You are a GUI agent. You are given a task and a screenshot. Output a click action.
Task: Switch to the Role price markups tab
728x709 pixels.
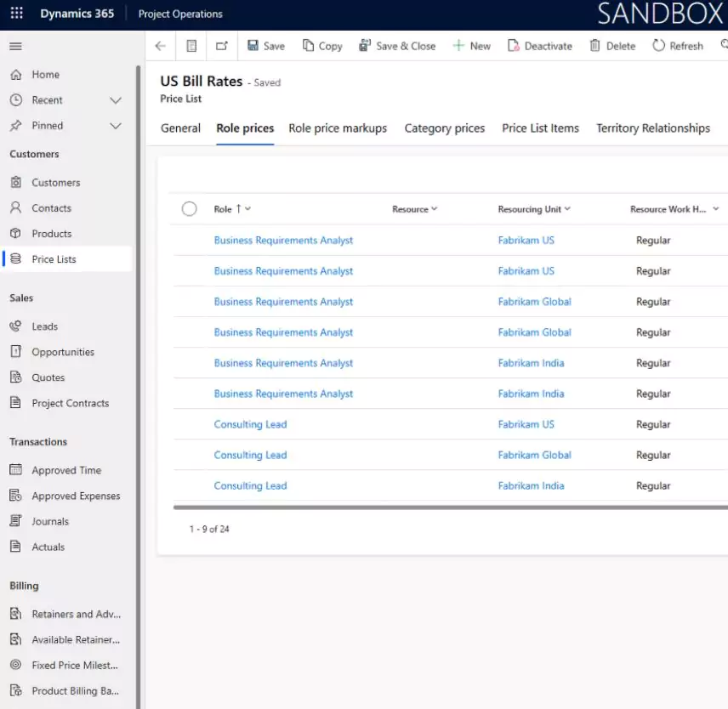pos(338,128)
